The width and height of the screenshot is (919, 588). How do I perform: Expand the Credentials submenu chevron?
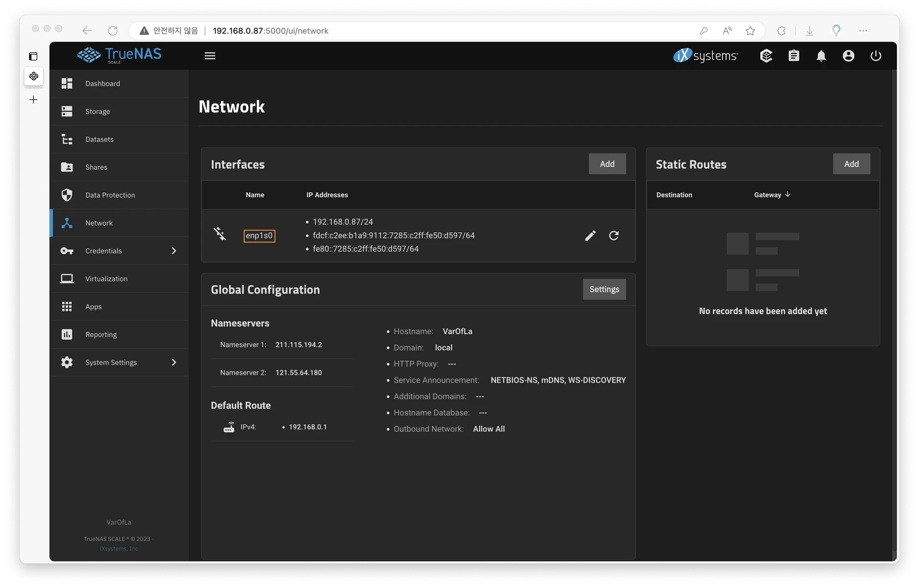pyautogui.click(x=174, y=251)
